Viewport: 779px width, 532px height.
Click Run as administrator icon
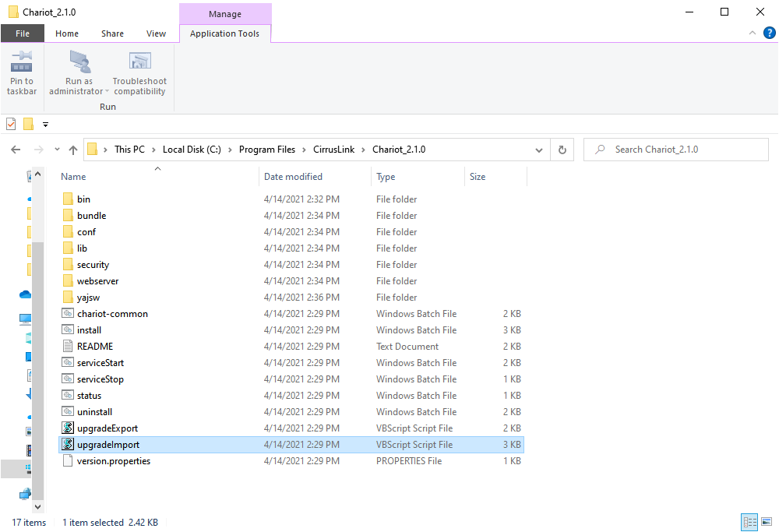pos(79,62)
